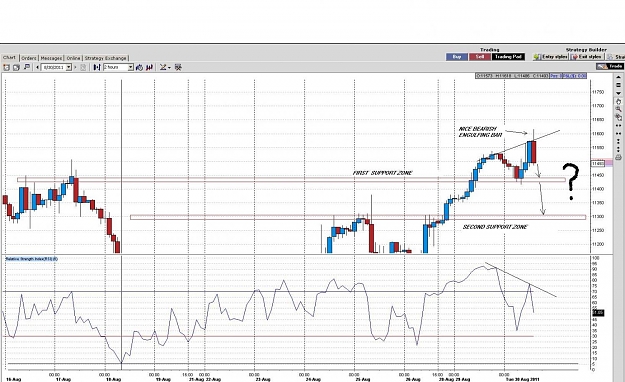Click the bar interval icon before 2 hours
This screenshot has width=625, height=382.
97,67
